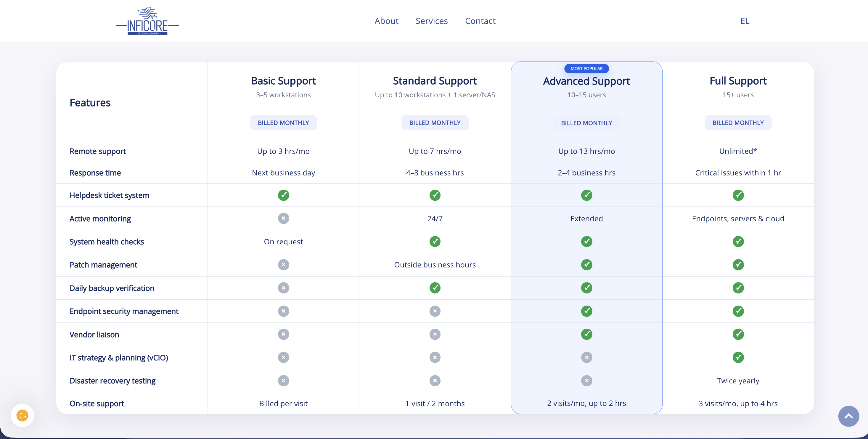Click the 'Billed per visit' cell
868x439 pixels.
(x=283, y=403)
